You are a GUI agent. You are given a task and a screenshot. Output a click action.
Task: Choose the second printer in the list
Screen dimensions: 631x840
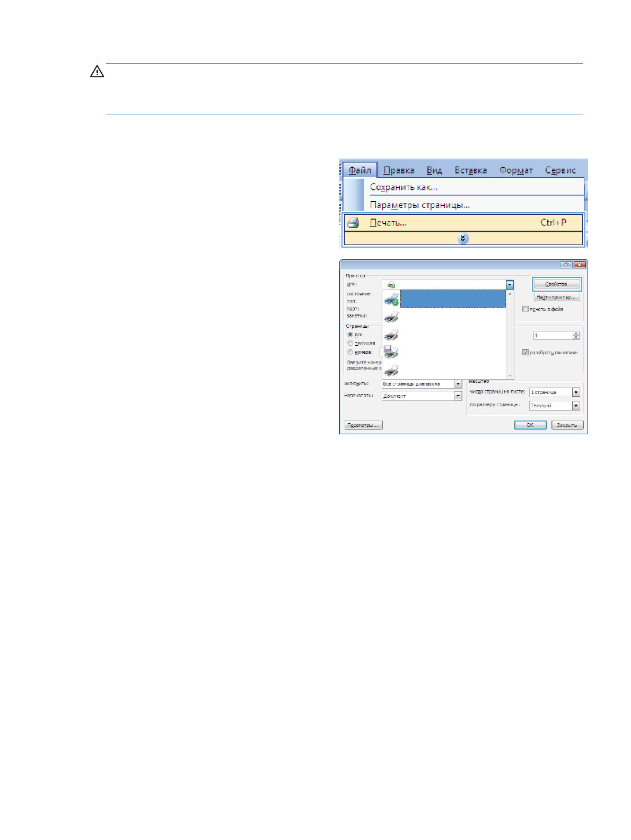(391, 317)
